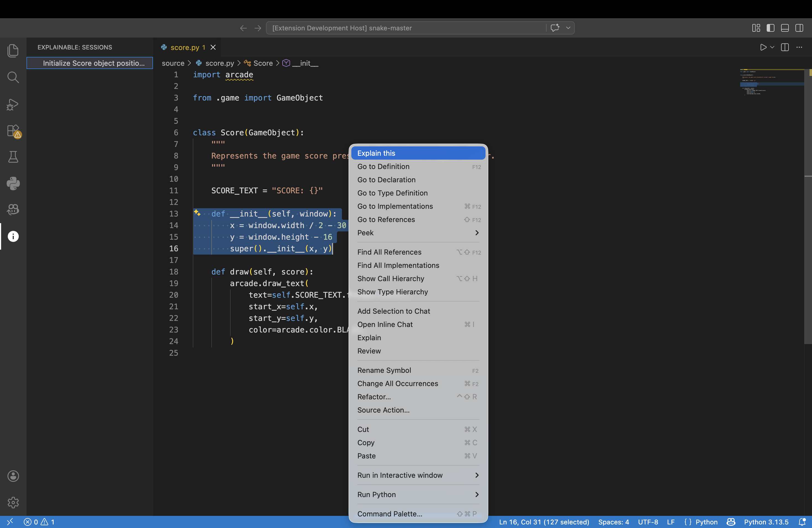This screenshot has width=812, height=528.
Task: Toggle the Primary Side Bar layout button
Action: pyautogui.click(x=770, y=28)
